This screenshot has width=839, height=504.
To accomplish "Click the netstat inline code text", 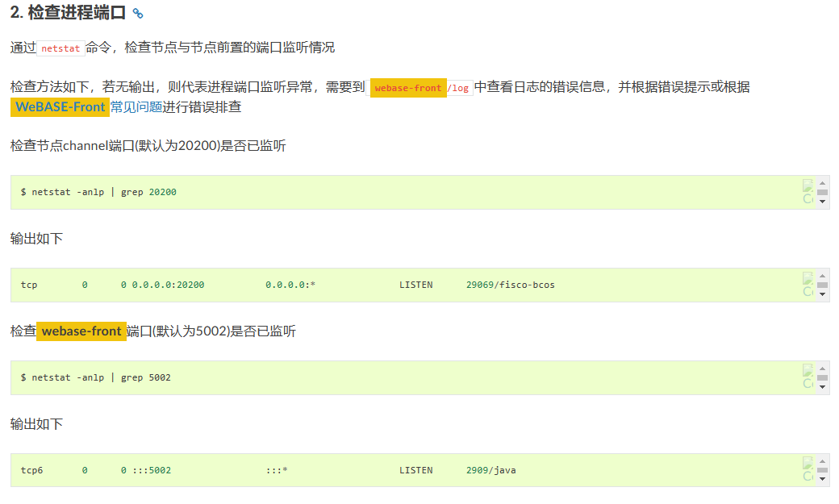I will coord(61,48).
